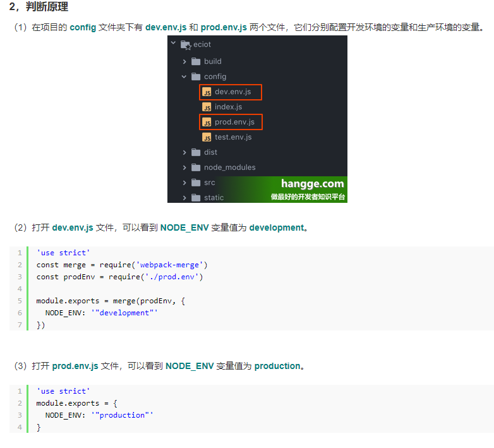Click the src folder icon

[x=196, y=183]
